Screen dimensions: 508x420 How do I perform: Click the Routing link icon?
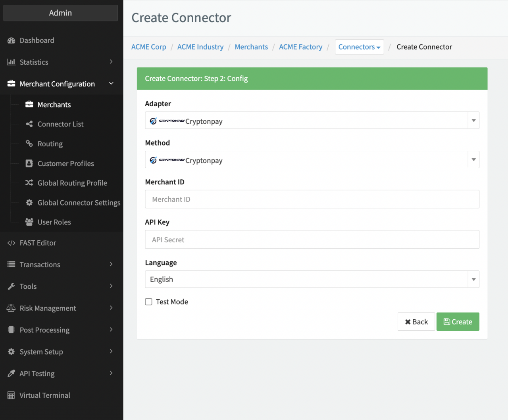(29, 144)
